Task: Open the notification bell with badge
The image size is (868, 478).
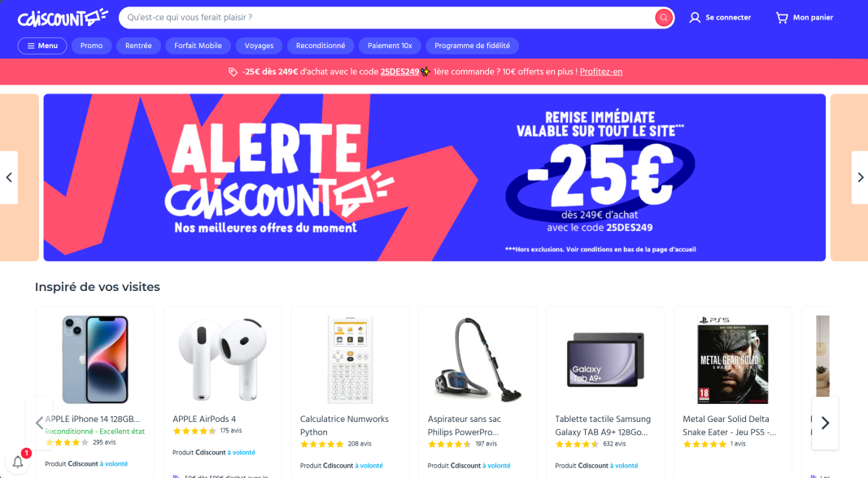Action: coord(18,462)
